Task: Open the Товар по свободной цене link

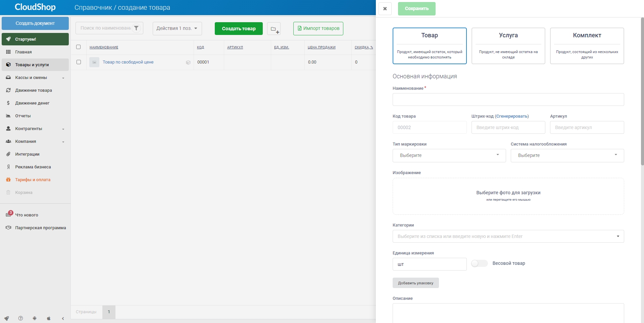Action: 128,62
